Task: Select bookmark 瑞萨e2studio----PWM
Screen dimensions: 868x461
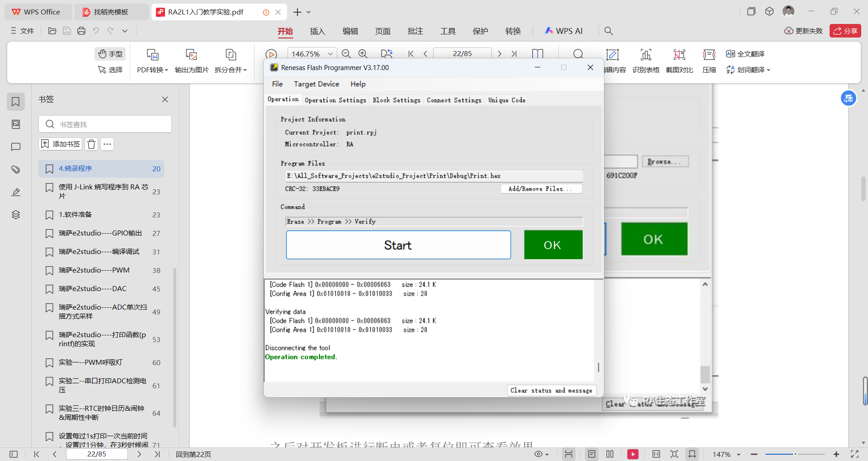Action: (101, 270)
